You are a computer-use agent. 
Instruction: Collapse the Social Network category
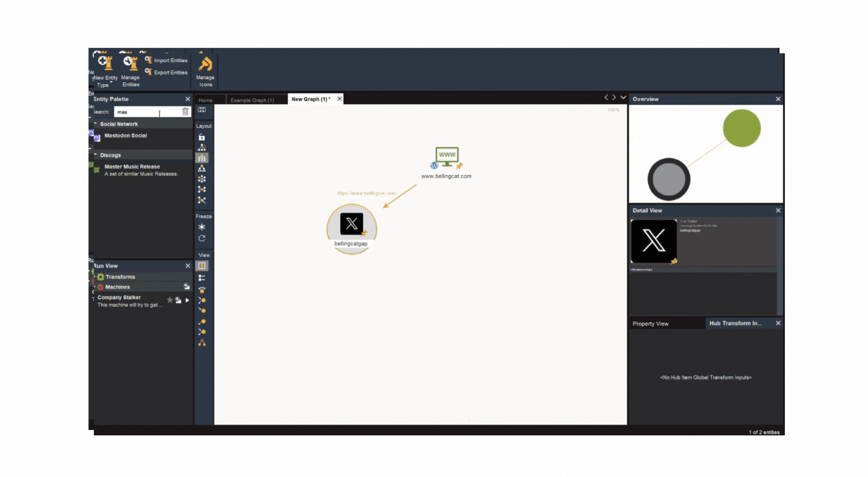(96, 124)
